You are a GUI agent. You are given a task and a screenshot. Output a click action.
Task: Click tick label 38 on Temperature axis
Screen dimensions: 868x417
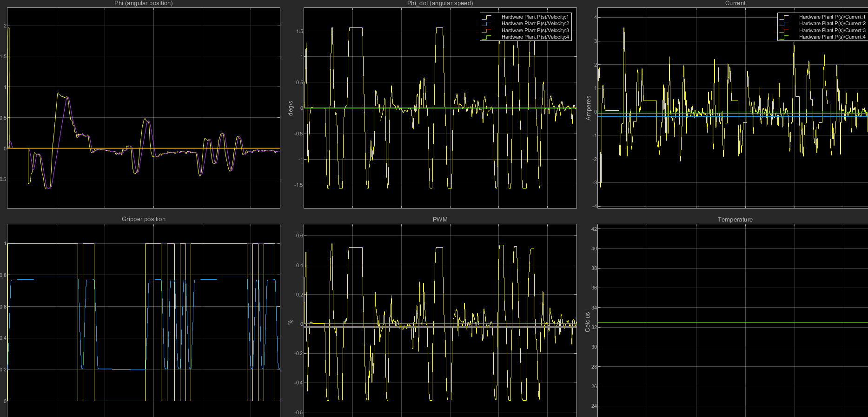tap(594, 268)
